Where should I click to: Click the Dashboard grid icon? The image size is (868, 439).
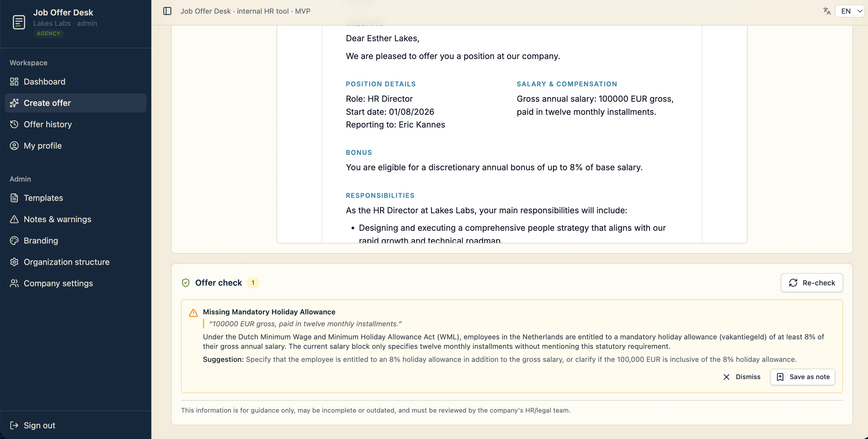pyautogui.click(x=14, y=82)
